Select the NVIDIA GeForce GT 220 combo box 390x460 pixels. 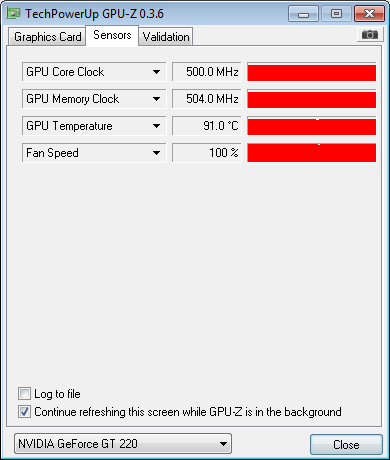[x=123, y=444]
